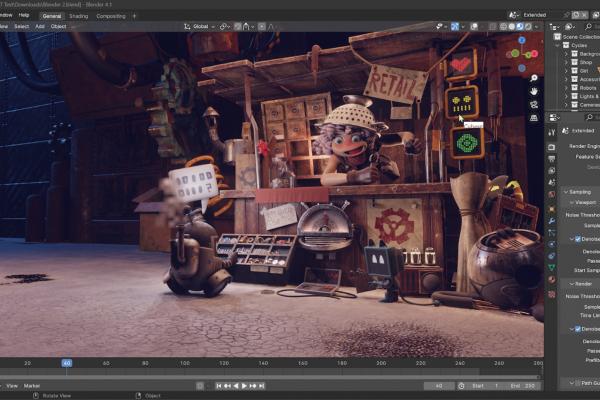Uncheck Render Denoise checkbox

[x=578, y=329]
